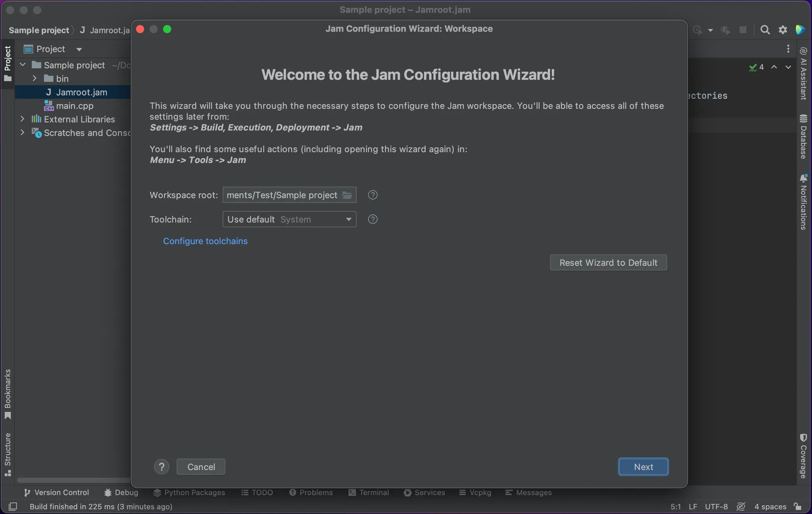Click the 5:1 cursor position indicator
This screenshot has height=514, width=812.
click(x=676, y=506)
